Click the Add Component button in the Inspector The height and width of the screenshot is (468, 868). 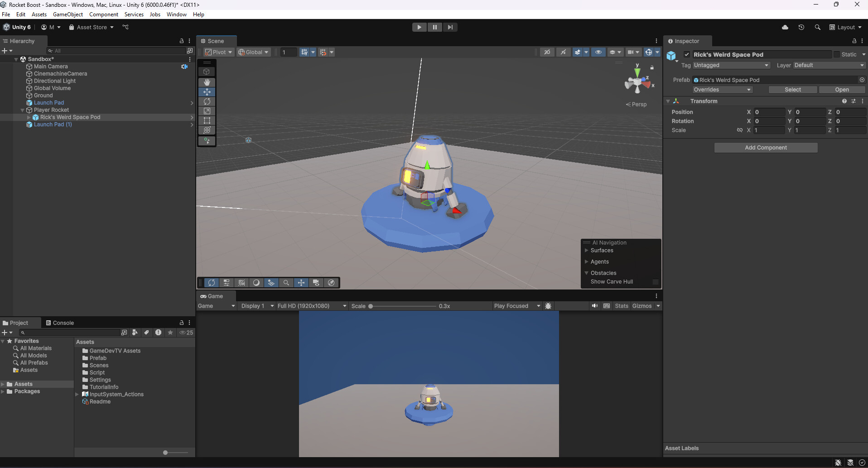765,147
